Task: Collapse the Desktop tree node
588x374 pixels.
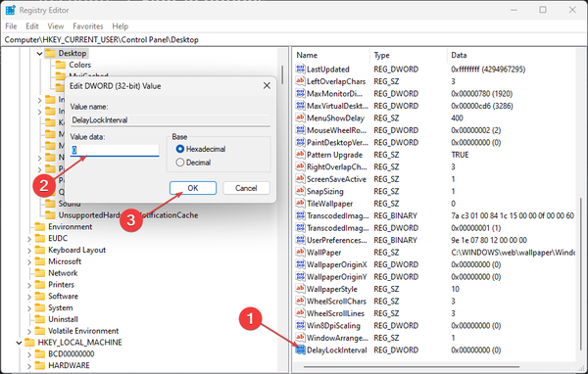Action: click(x=39, y=54)
